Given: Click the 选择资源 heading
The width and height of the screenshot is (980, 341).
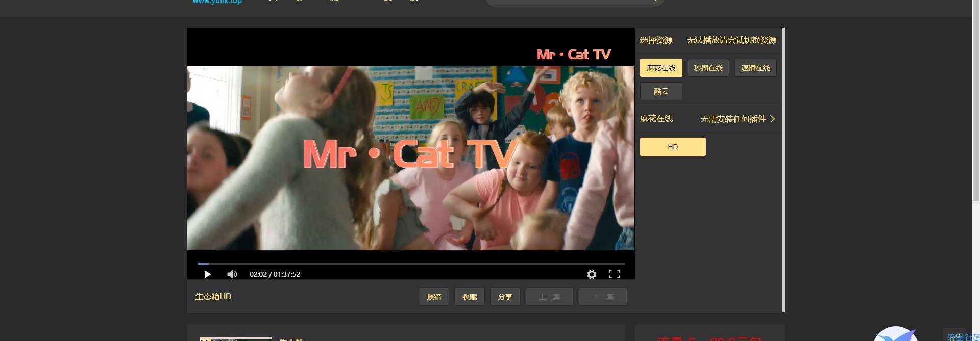Looking at the screenshot, I should coord(656,40).
